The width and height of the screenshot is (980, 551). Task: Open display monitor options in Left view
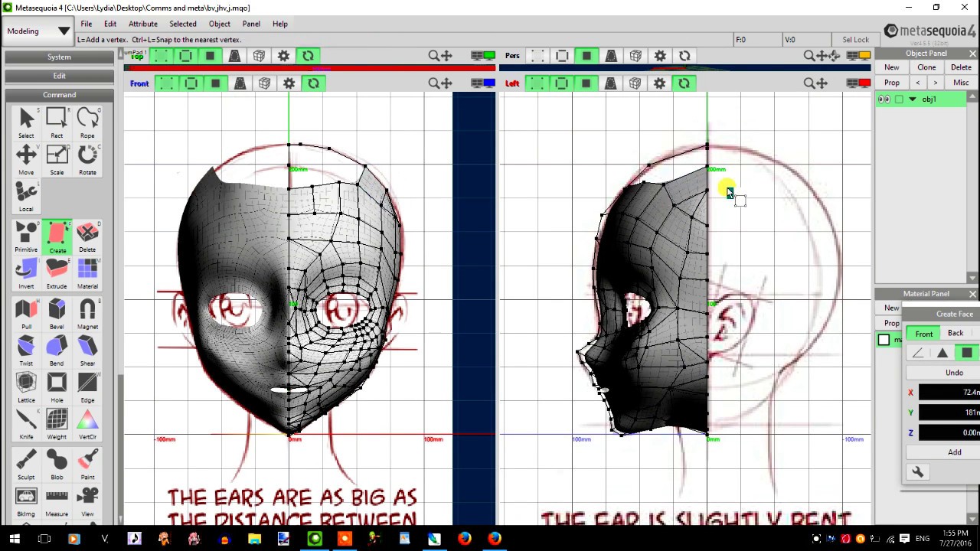tap(858, 83)
